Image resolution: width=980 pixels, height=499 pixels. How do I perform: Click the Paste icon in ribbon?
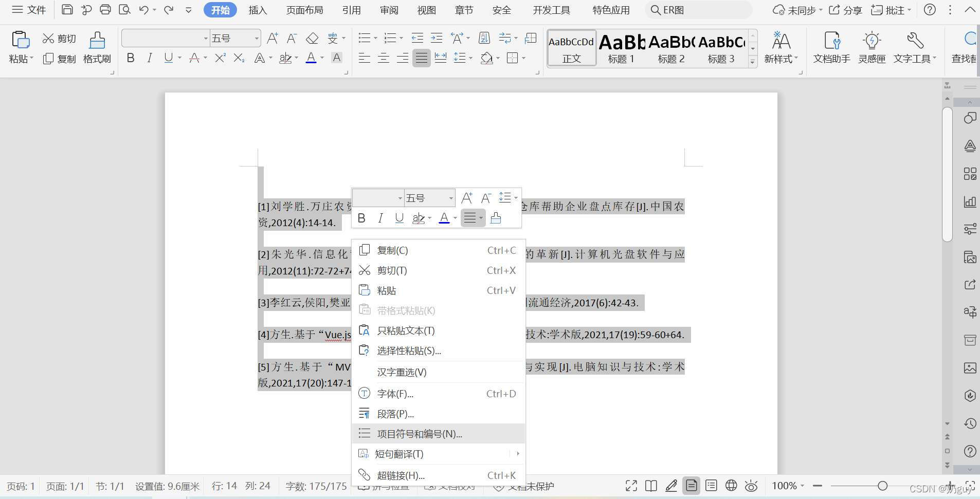click(21, 40)
